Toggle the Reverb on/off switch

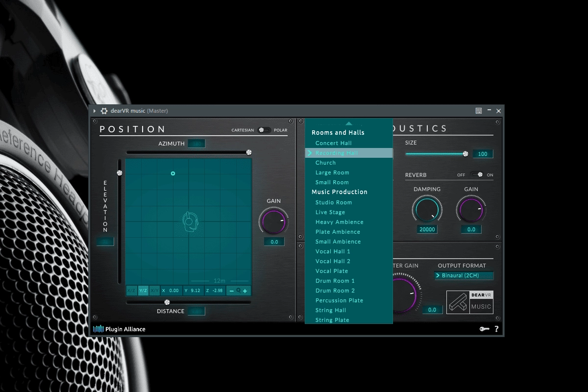476,174
